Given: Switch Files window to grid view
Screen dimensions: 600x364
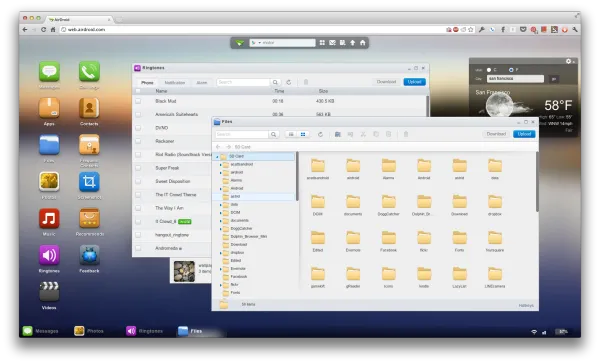Looking at the screenshot, I should click(x=303, y=134).
